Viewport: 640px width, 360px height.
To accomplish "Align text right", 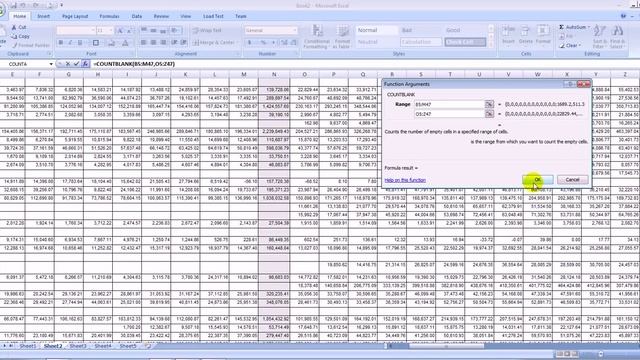I will (x=163, y=42).
